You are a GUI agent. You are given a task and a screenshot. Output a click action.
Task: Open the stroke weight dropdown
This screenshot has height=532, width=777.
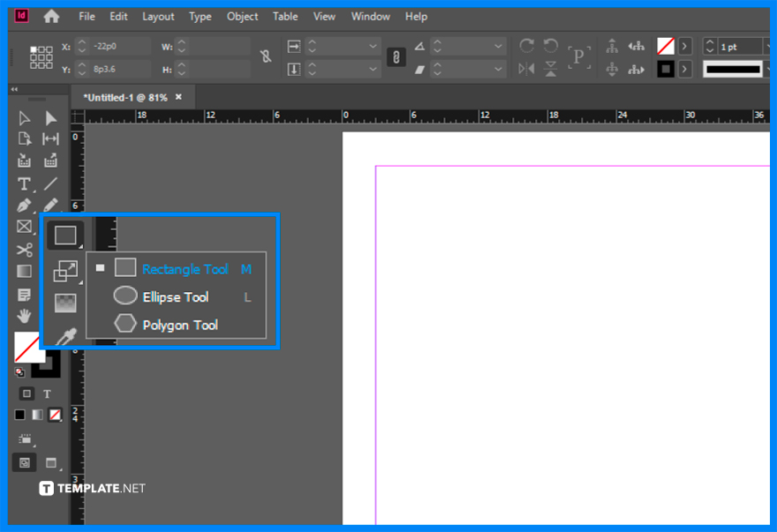tap(769, 45)
